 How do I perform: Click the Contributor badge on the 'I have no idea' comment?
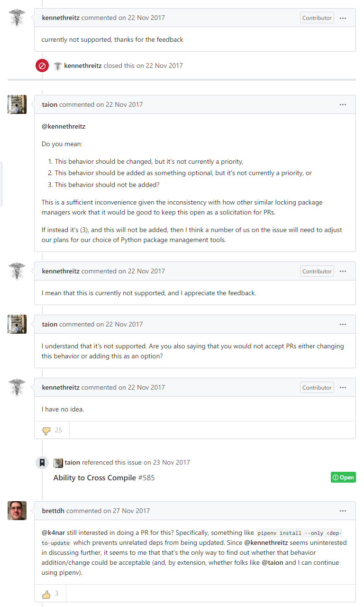317,388
